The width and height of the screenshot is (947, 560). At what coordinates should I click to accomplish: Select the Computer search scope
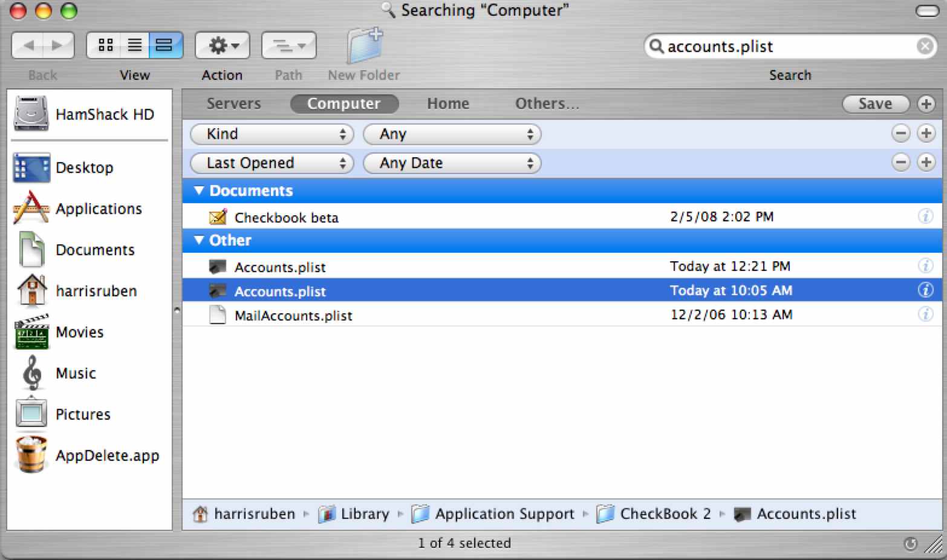(x=344, y=103)
